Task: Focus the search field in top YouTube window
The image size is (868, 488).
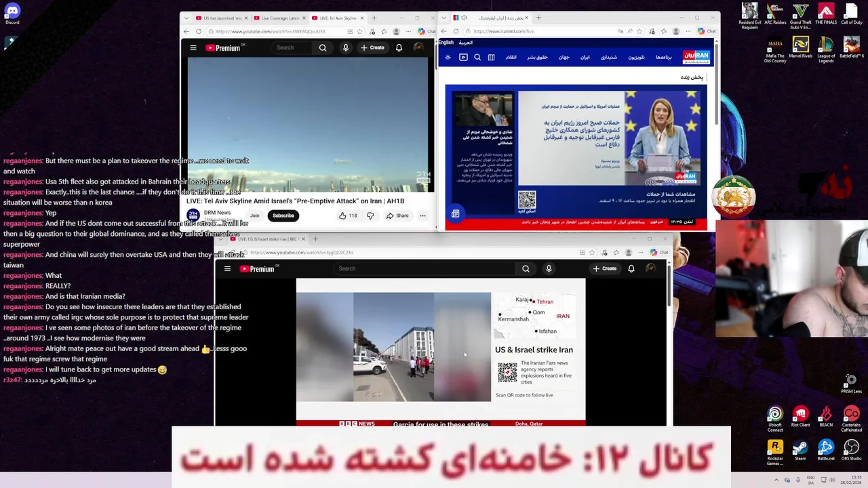Action: (x=293, y=47)
